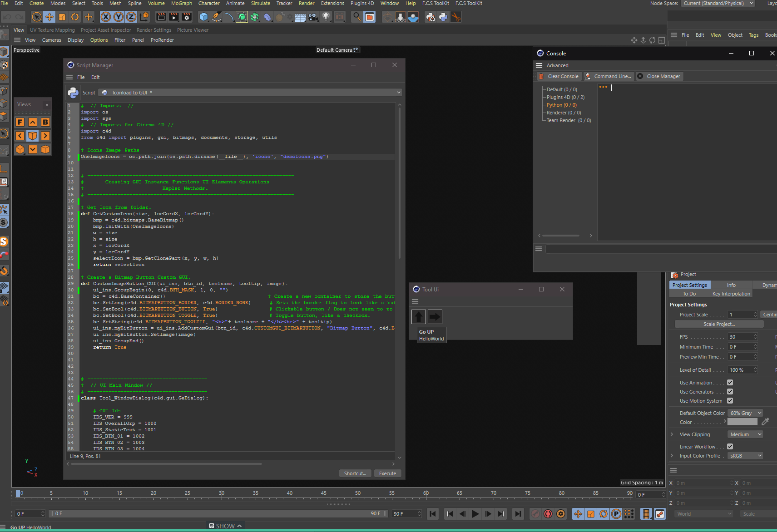Click the Console command input field
This screenshot has width=777, height=532.
click(661, 249)
